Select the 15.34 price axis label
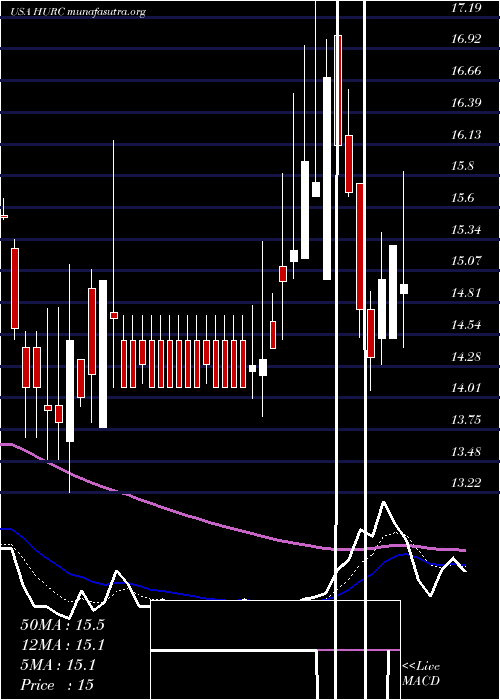500x700 pixels. point(466,230)
